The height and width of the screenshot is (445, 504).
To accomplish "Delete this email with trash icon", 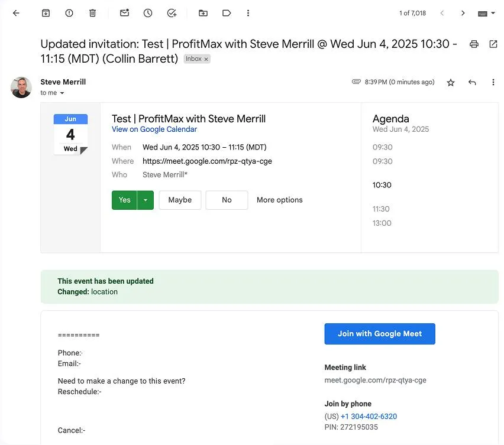I will [92, 13].
